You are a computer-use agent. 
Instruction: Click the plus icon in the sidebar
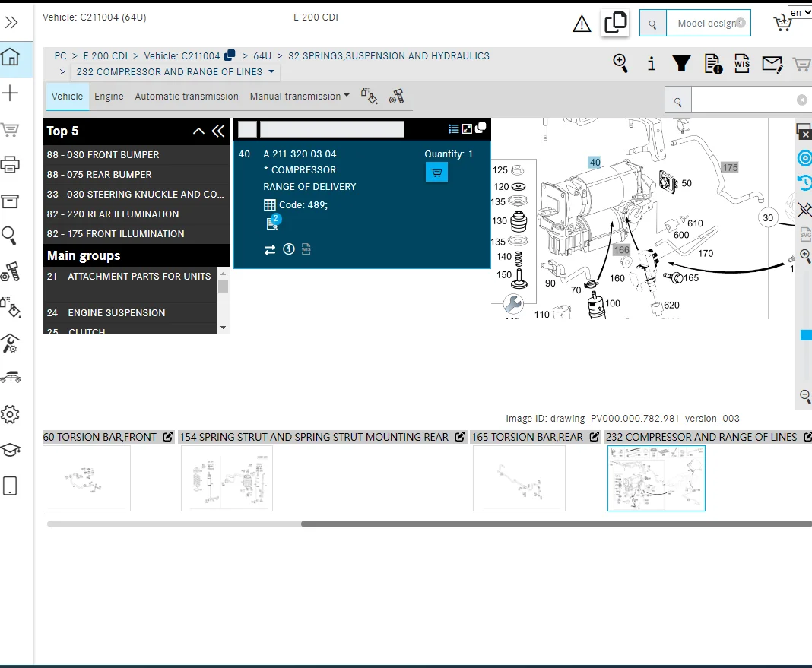click(10, 93)
